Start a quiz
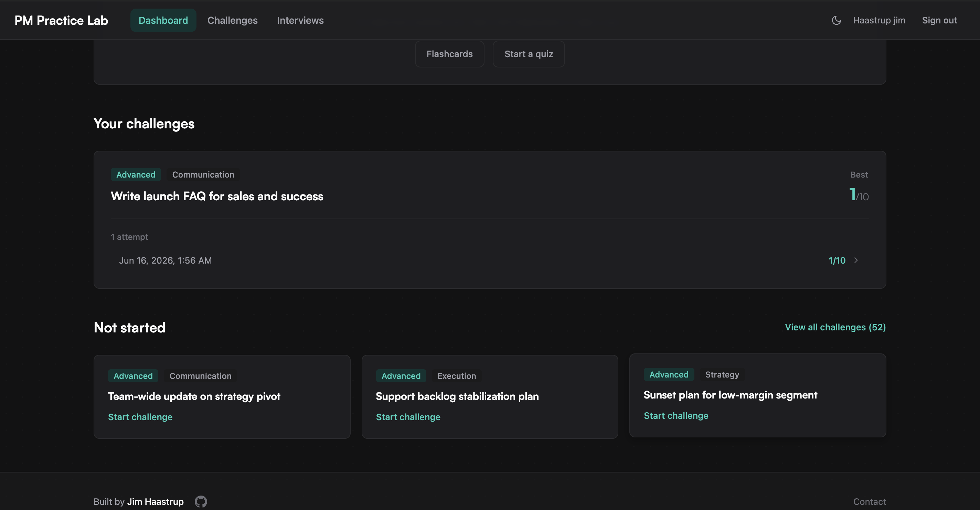Viewport: 980px width, 510px height. (x=529, y=54)
